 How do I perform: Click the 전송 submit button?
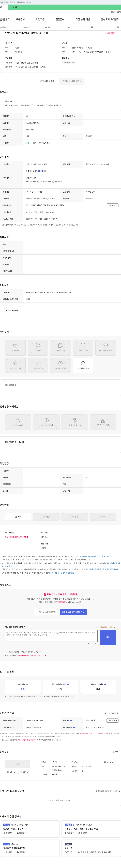[108, 637]
